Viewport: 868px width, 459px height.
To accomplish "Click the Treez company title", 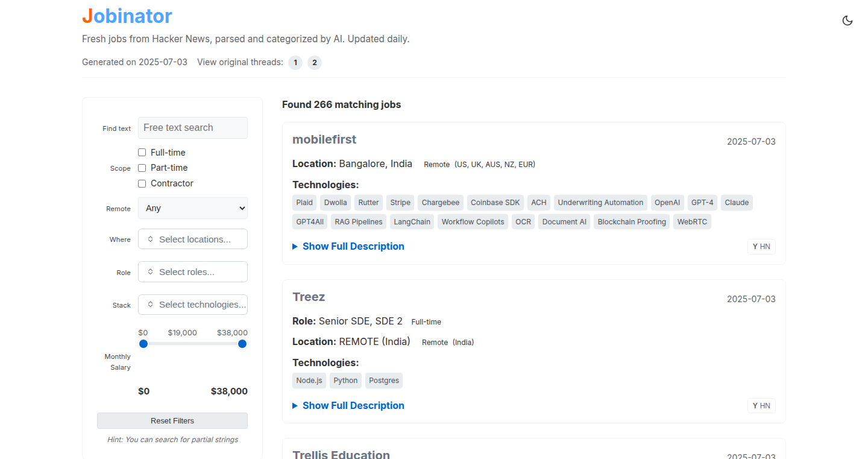I will [309, 297].
